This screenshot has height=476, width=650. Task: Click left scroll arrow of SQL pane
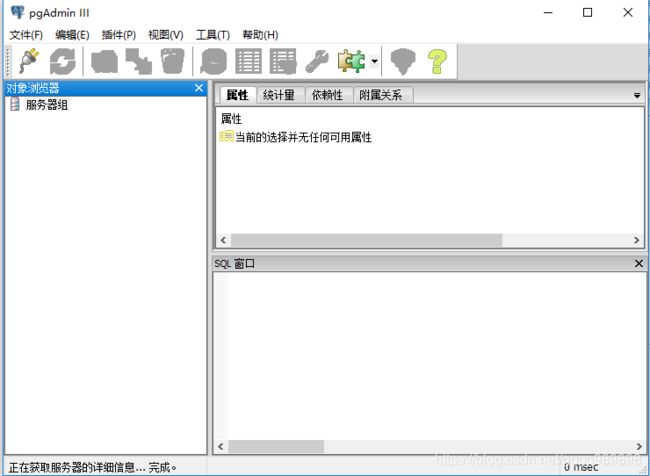coord(221,447)
